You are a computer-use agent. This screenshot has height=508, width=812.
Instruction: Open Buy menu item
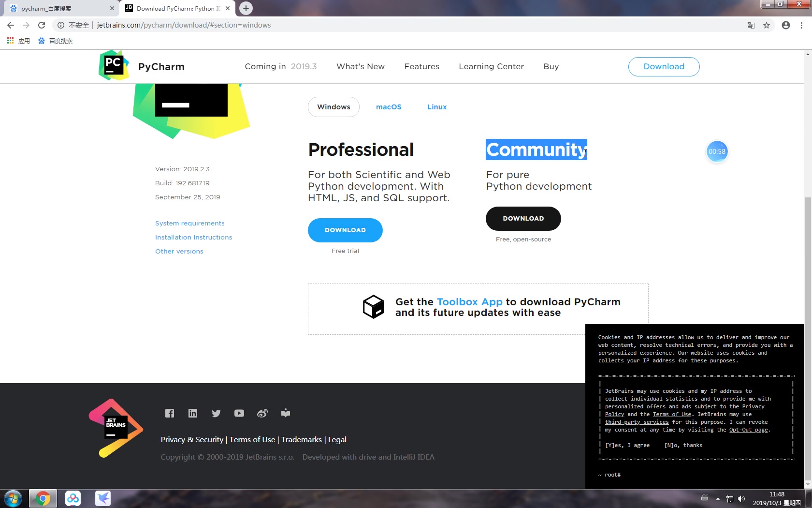point(551,66)
